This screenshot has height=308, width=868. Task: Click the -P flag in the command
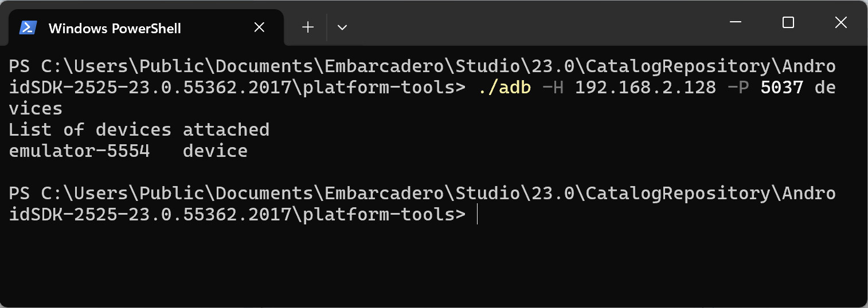tap(738, 88)
